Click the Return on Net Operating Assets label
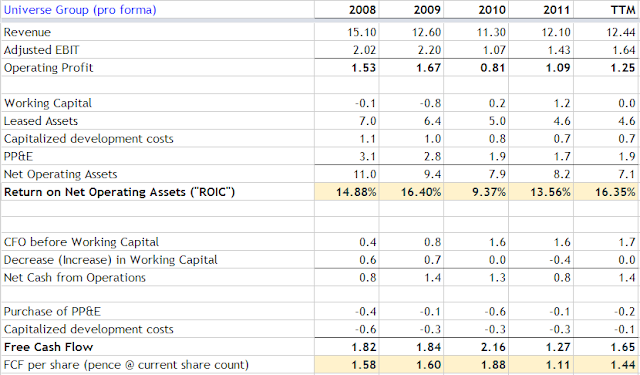The image size is (640, 375). click(120, 192)
